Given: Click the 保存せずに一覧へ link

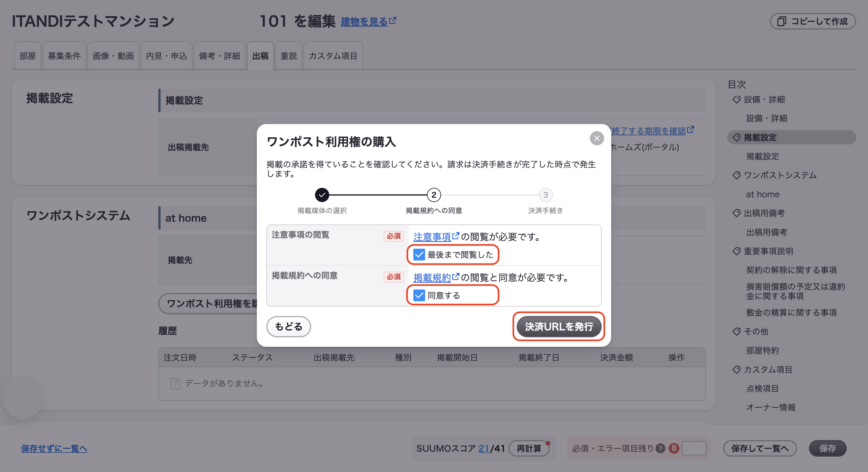Looking at the screenshot, I should click(x=54, y=448).
